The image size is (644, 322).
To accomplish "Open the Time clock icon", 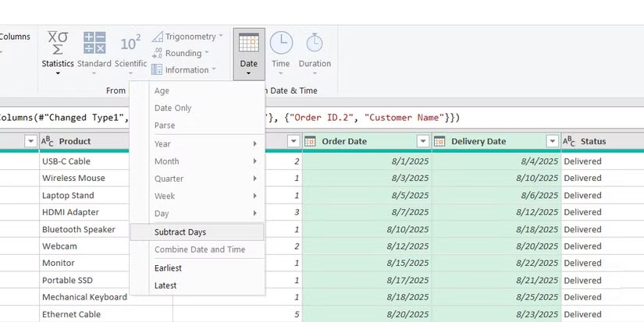I will pos(281,44).
